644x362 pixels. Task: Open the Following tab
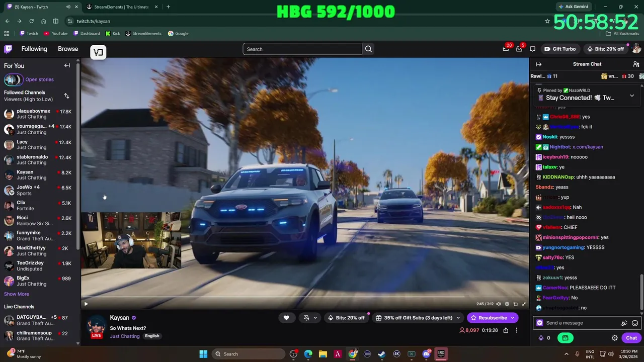coord(34,49)
